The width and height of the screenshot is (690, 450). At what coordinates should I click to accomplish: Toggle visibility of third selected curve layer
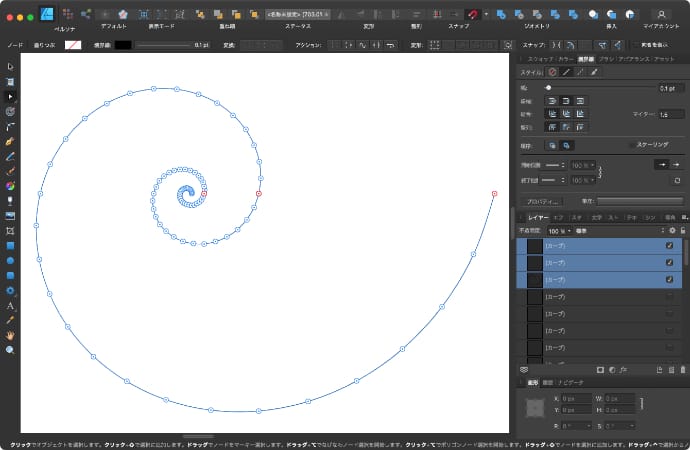click(x=669, y=280)
